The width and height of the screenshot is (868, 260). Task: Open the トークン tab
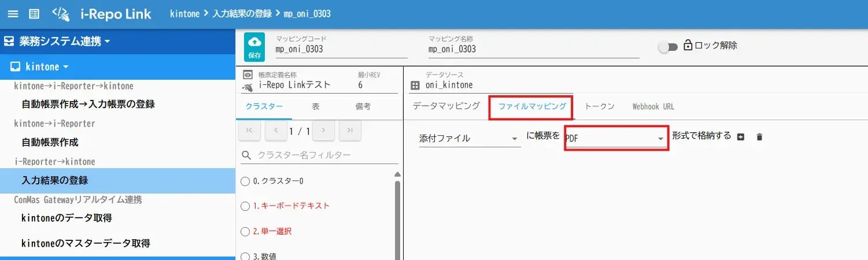pyautogui.click(x=600, y=106)
